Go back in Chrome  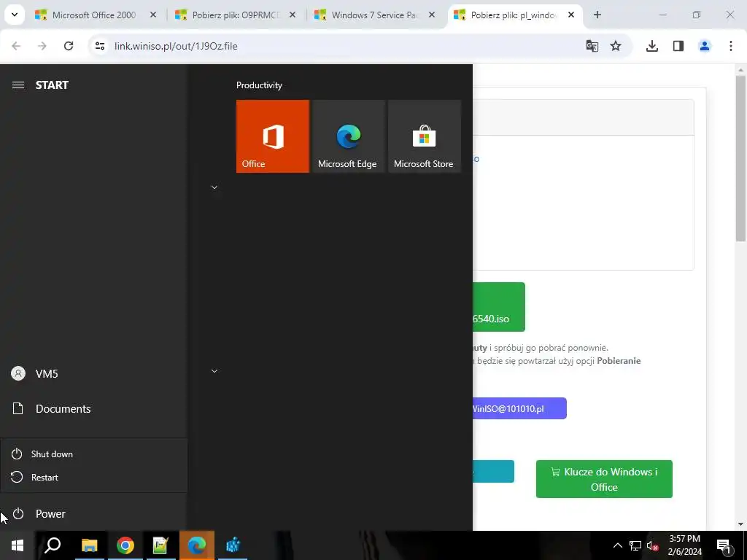click(16, 46)
